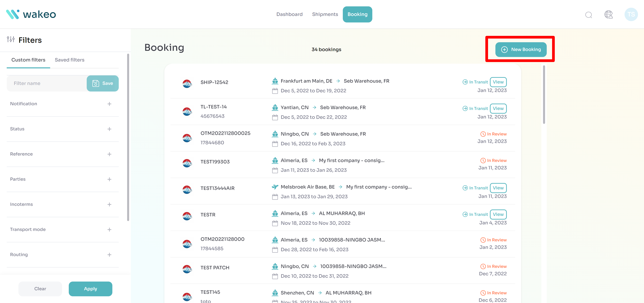Screen dimensions: 644x303
Task: Open the search icon in the top bar
Action: pos(589,14)
